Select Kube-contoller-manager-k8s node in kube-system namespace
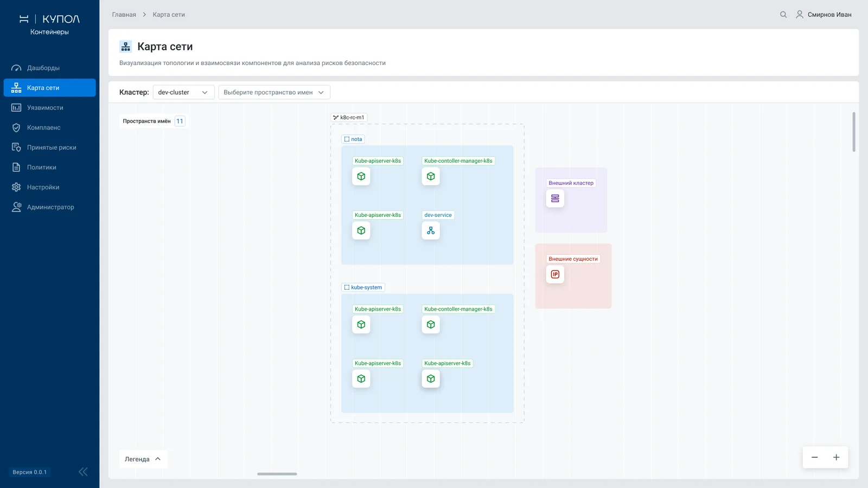This screenshot has width=868, height=488. [x=431, y=324]
